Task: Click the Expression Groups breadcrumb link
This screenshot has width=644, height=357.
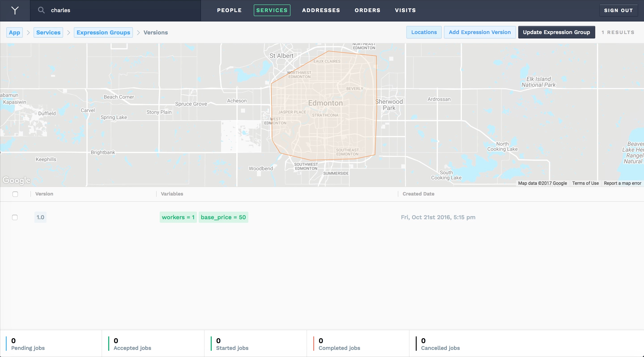Action: (103, 32)
